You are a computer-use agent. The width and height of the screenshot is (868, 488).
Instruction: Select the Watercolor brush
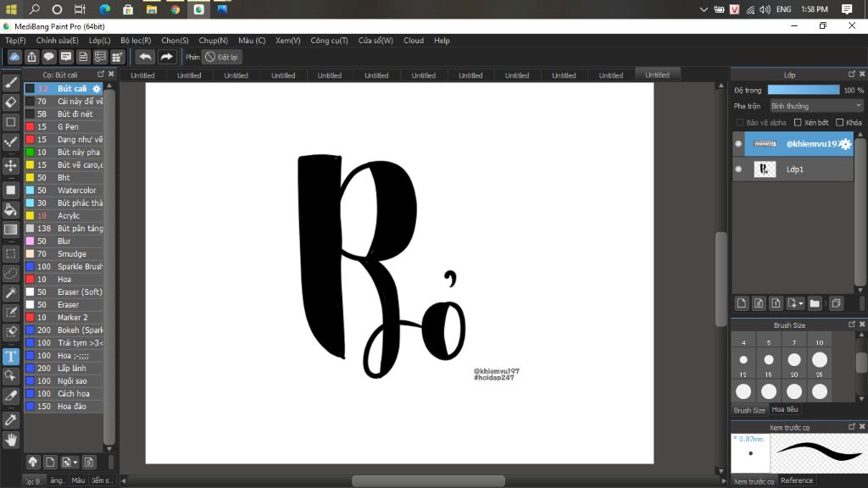coord(64,191)
